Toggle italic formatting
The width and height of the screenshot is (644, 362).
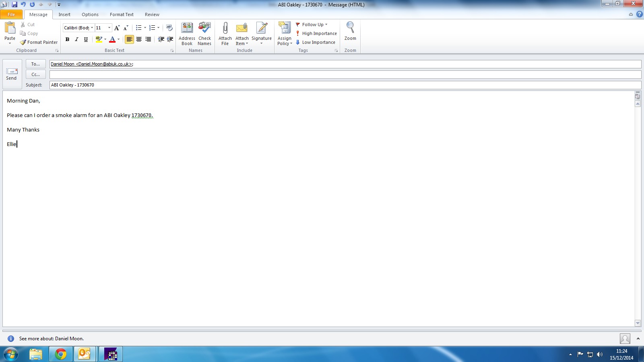click(76, 39)
